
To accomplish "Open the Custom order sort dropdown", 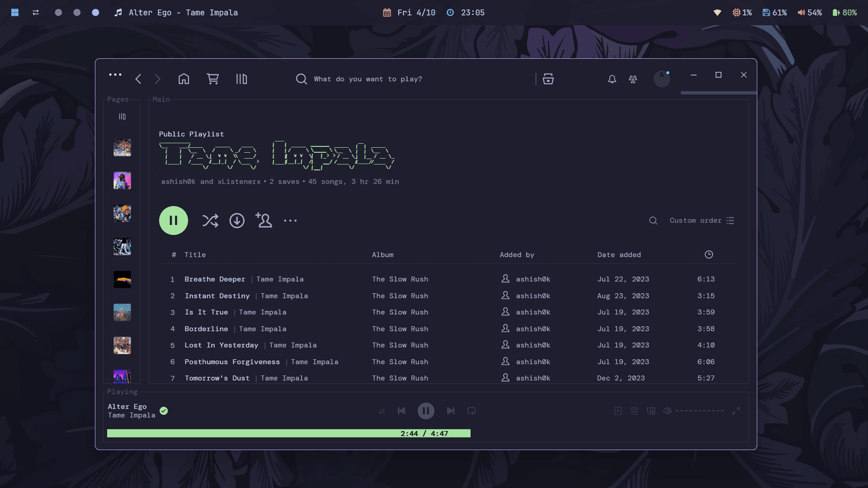I will (x=701, y=221).
